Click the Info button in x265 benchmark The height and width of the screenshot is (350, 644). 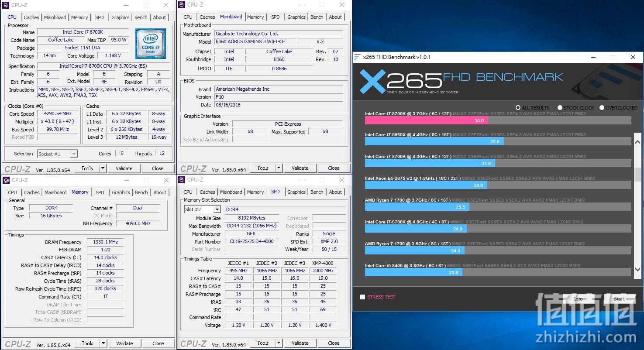[x=579, y=299]
